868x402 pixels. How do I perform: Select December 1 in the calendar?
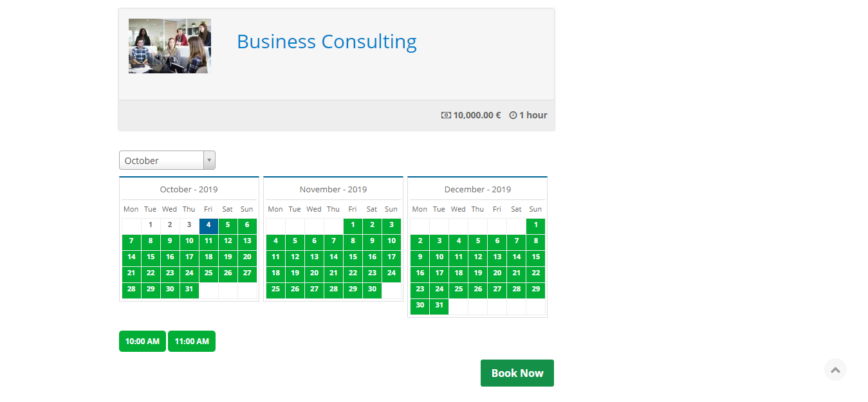tap(535, 225)
